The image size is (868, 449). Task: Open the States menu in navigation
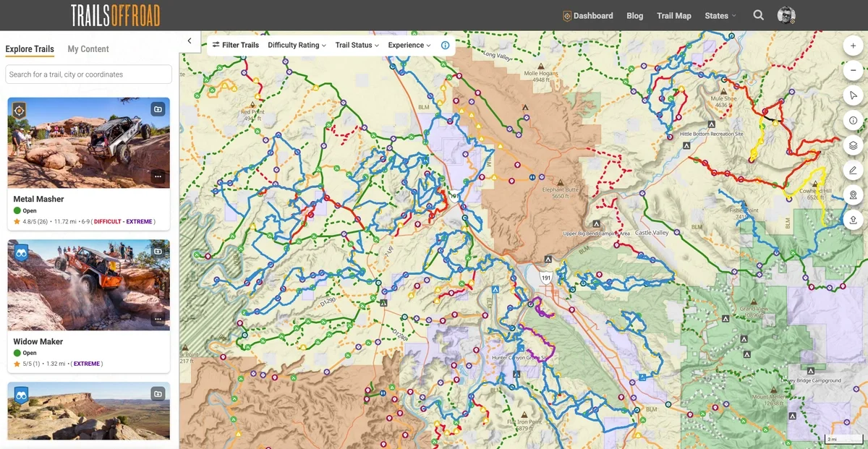click(720, 16)
